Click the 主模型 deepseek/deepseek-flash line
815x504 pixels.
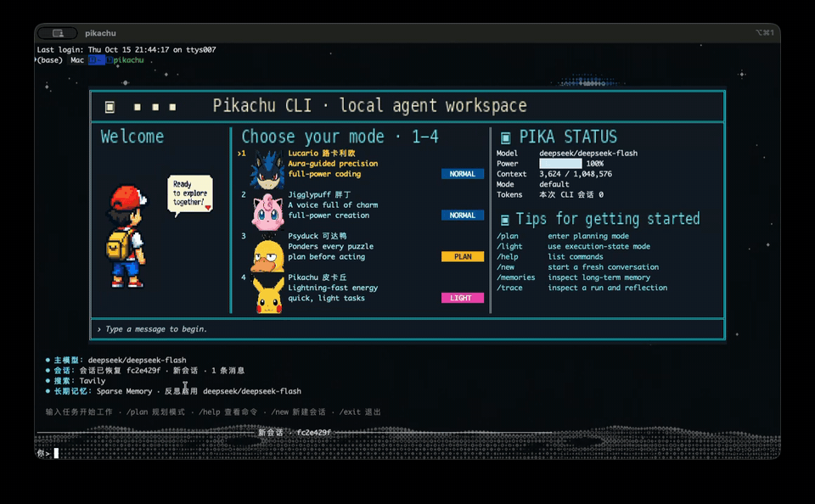116,360
